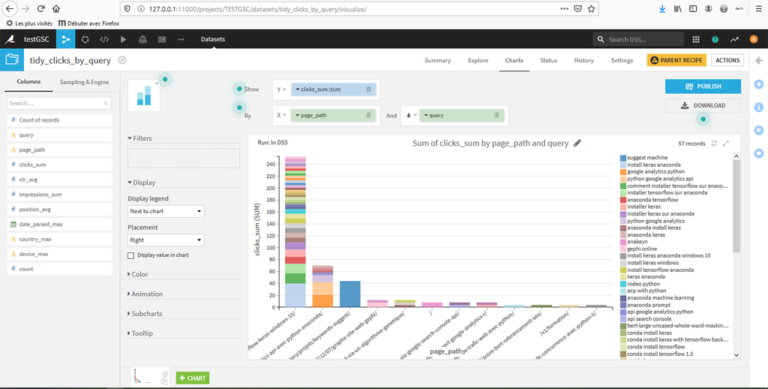Remove clicks_sum from the Y axis with the trash icon
The height and width of the screenshot is (389, 768).
click(x=368, y=89)
